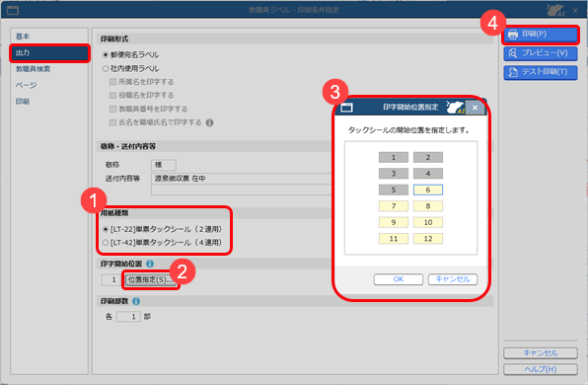Image resolution: width=588 pixels, height=385 pixels.
Task: Click the 送付内容等 field with 源泉徴収票 在中
Action: pos(241,179)
